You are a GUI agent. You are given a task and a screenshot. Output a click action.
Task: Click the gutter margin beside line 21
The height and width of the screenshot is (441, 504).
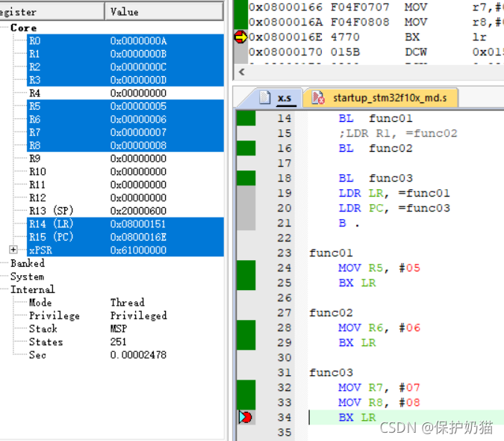coord(246,223)
